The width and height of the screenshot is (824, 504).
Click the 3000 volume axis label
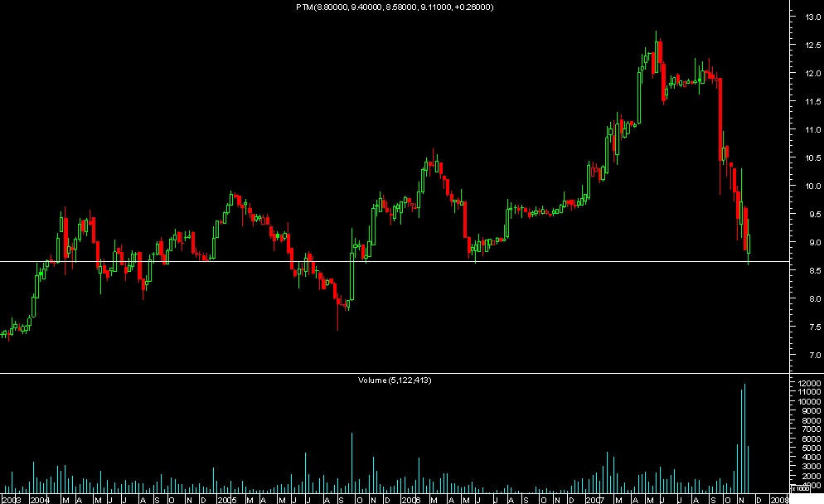(x=811, y=467)
